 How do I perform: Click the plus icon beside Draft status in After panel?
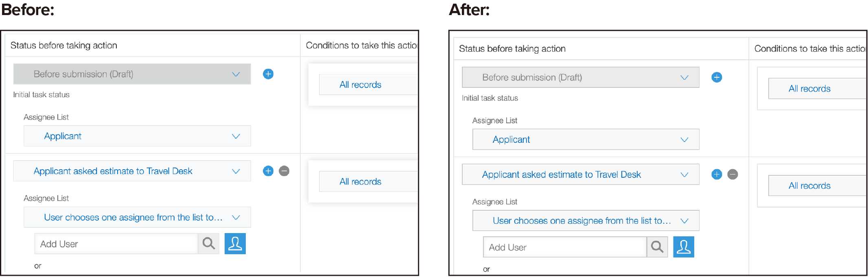pos(717,77)
